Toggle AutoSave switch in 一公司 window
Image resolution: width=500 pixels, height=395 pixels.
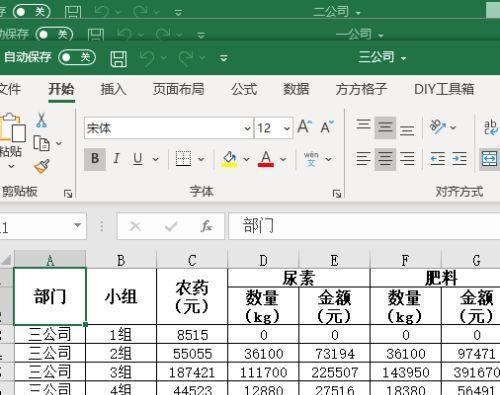[x=54, y=34]
